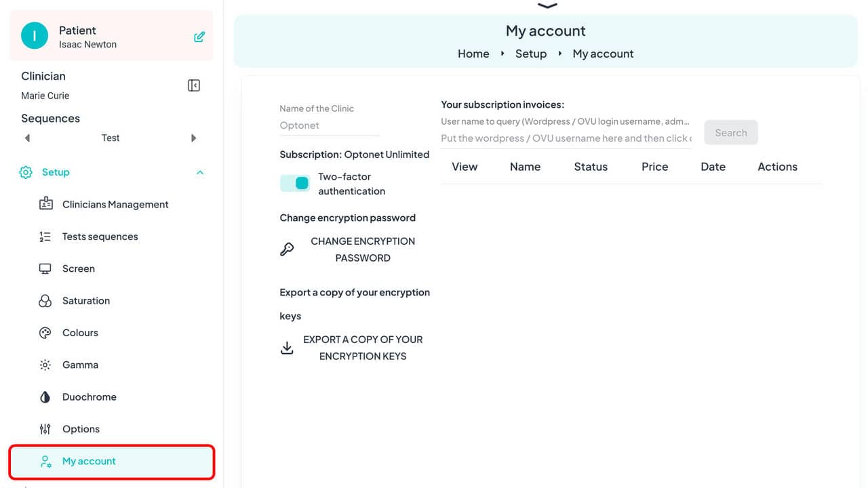Select the Tests sequences icon
This screenshot has width=868, height=488.
point(44,236)
